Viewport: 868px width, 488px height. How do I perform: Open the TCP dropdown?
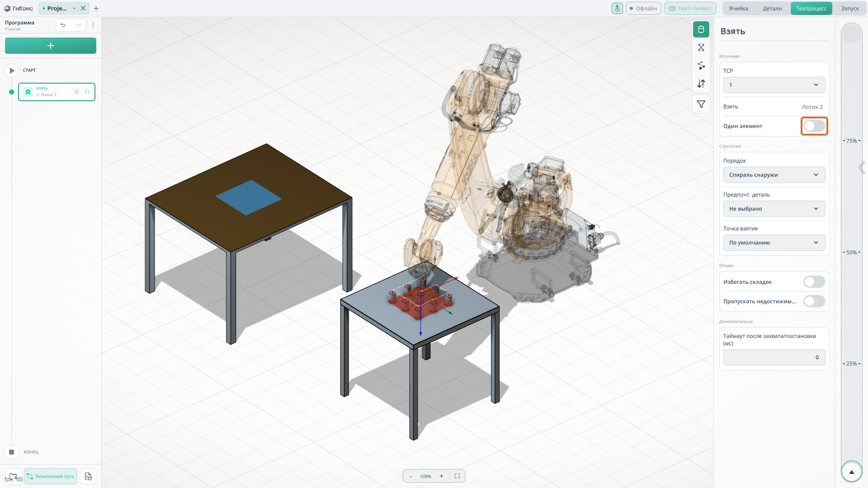click(774, 85)
